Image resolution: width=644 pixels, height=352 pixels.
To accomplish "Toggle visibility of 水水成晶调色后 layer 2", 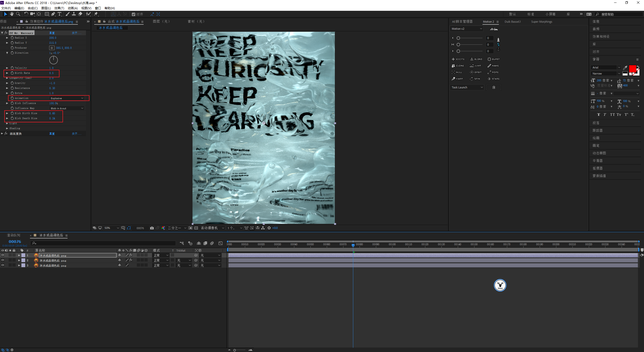I will 4,260.
